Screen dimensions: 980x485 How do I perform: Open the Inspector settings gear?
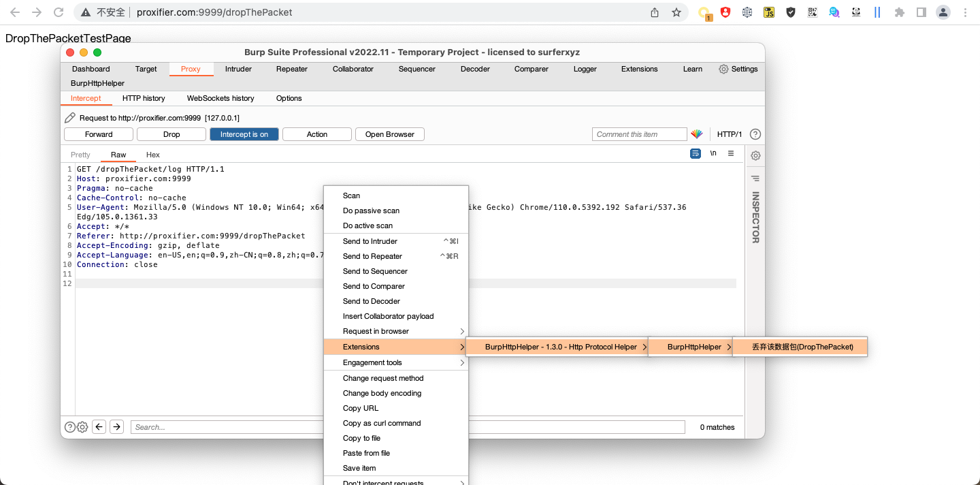[x=755, y=155]
